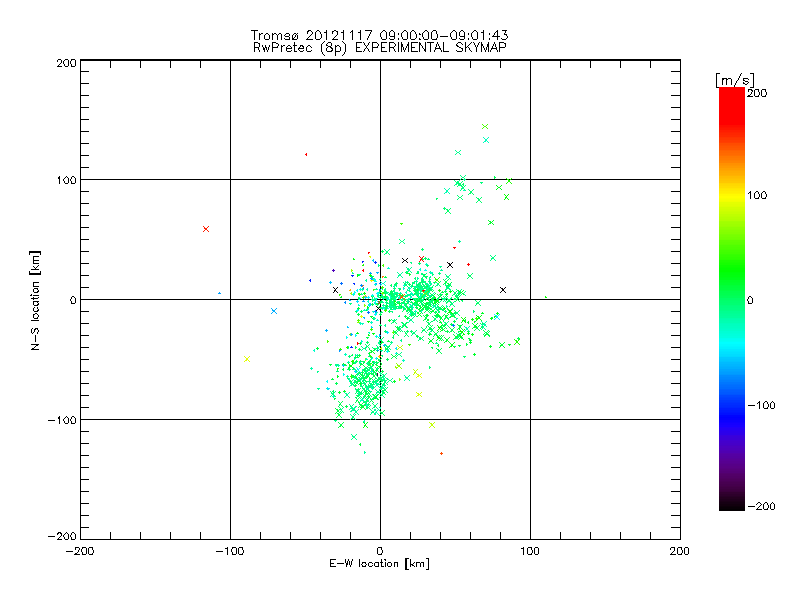
Task: Click the isolated red X marker west of -100 km
Action: click(206, 229)
